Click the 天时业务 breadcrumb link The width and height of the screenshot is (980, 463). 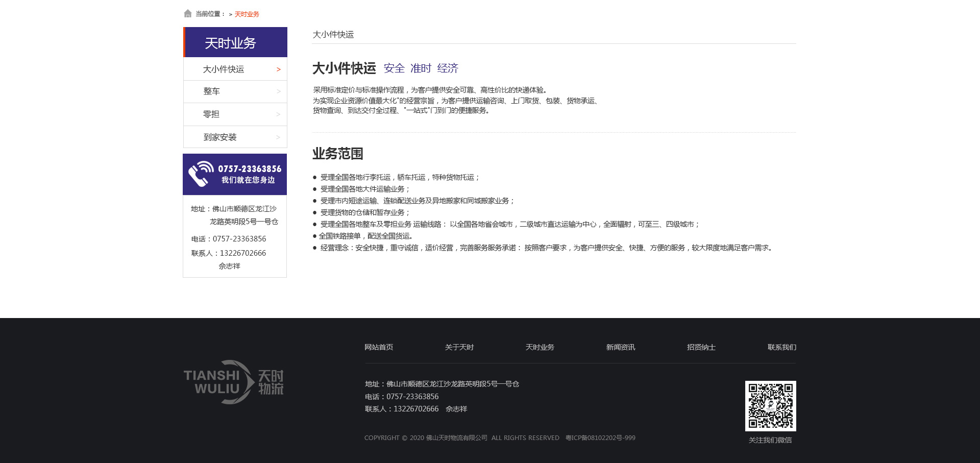[247, 14]
